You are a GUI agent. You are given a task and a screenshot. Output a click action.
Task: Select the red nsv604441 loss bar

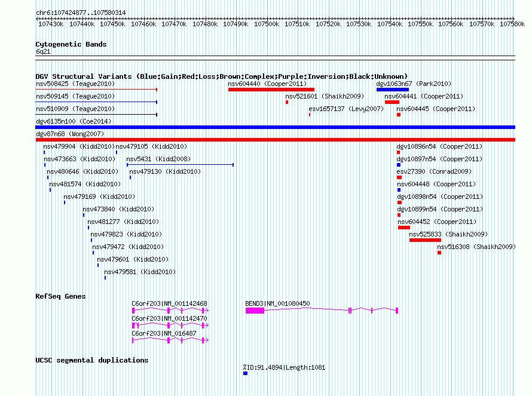392,102
